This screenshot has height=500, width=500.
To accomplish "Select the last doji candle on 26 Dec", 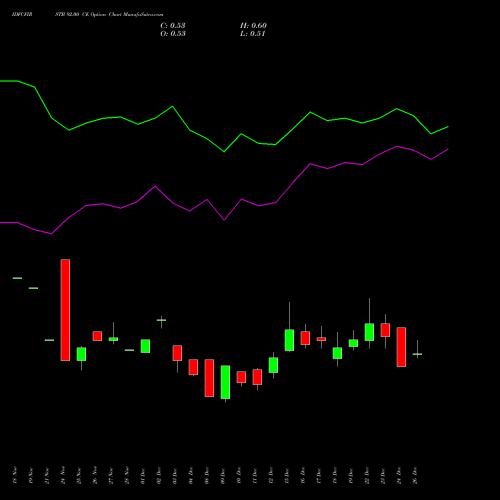I will coord(417,354).
